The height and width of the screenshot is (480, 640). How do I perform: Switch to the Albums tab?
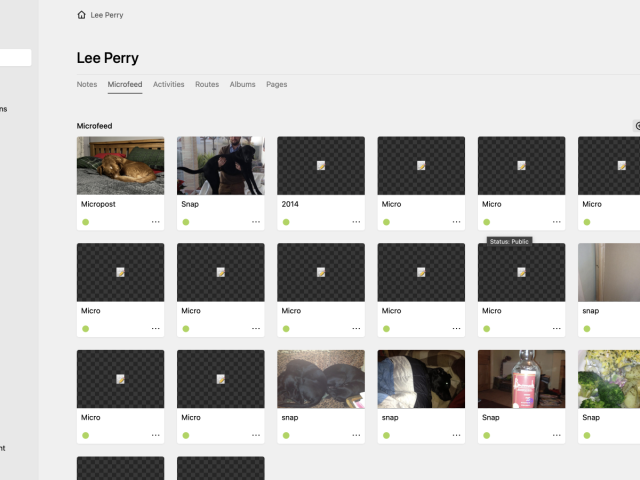click(x=242, y=84)
